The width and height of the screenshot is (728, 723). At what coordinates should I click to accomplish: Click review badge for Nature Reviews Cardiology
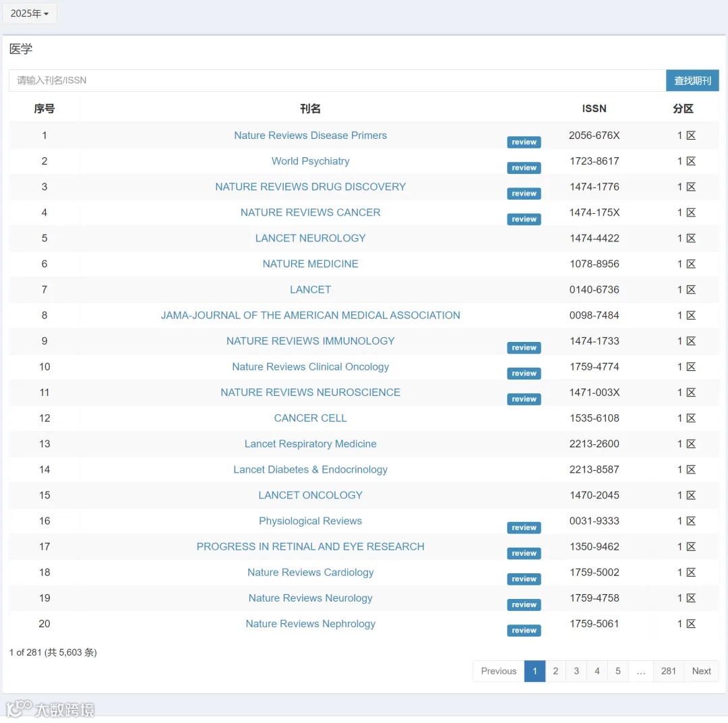click(x=524, y=579)
